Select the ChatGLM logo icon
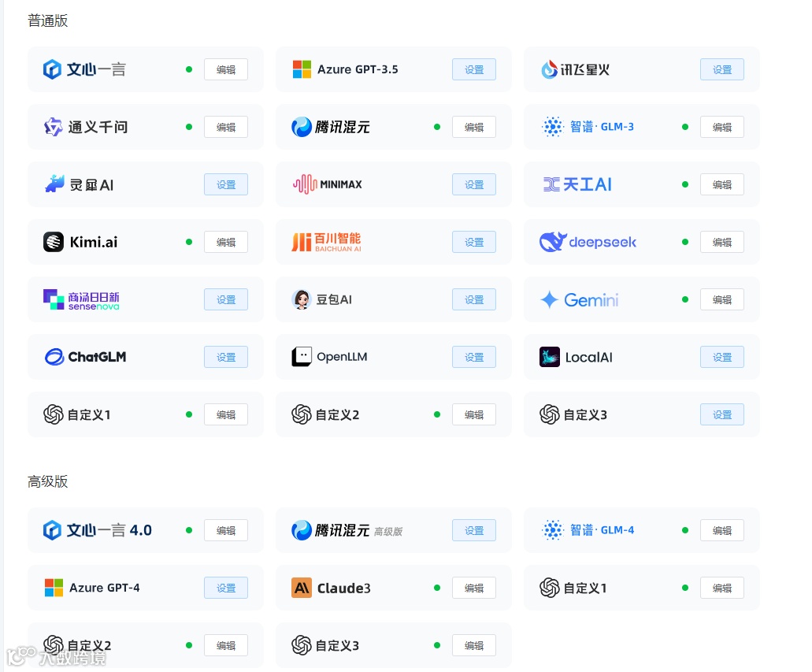 pyautogui.click(x=53, y=357)
